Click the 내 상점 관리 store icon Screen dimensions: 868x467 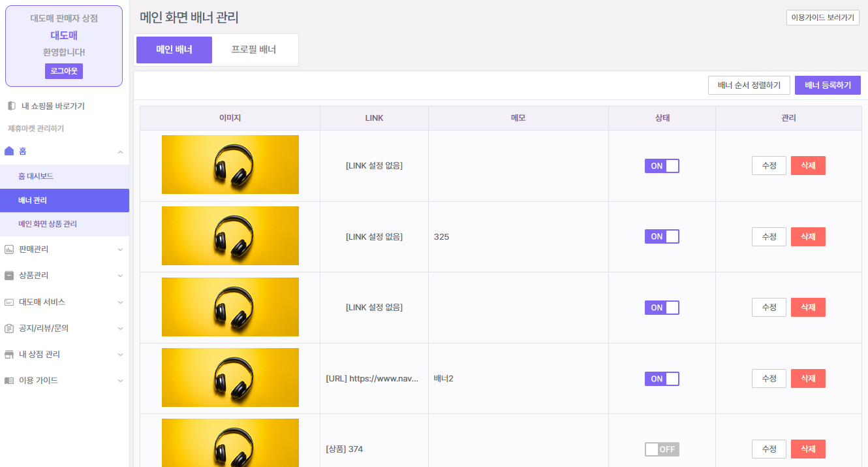click(9, 355)
